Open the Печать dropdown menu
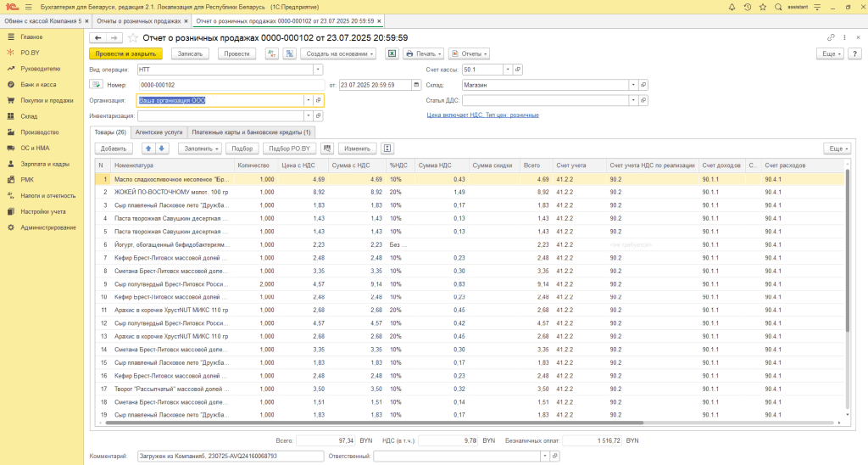This screenshot has width=868, height=465. tap(424, 53)
